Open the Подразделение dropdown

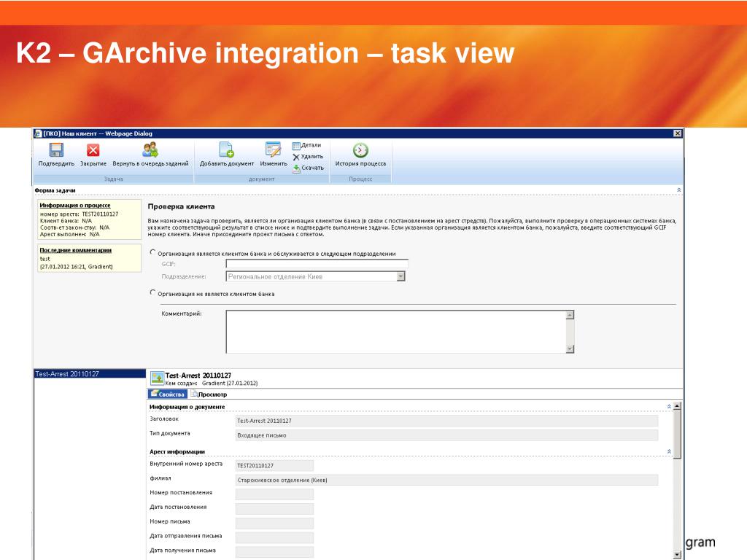400,276
